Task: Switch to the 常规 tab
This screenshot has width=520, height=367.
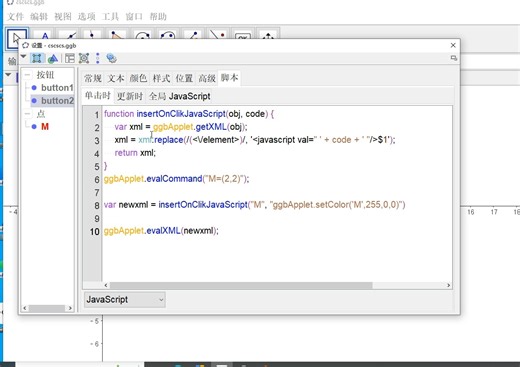Action: 93,78
